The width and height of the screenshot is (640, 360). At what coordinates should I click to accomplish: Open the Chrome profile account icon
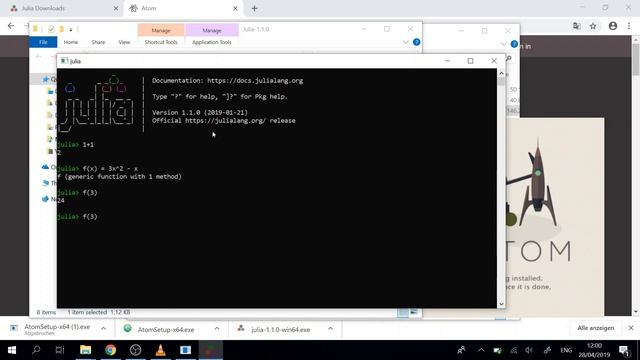tap(613, 26)
